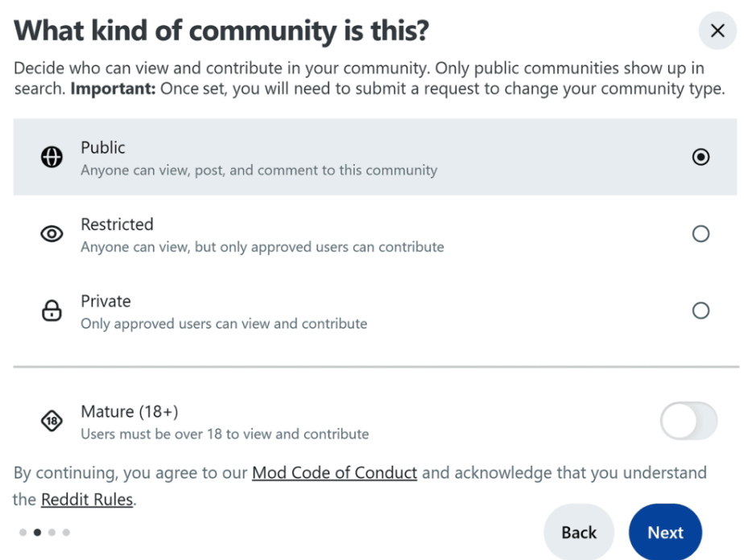Click the fourth step progress dot

(x=66, y=532)
